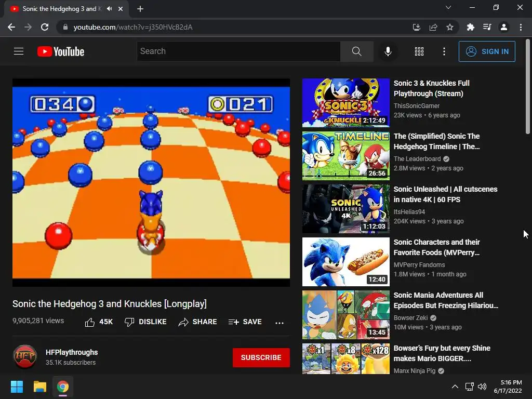Subscribe to HFPlaythroughs channel
Image resolution: width=532 pixels, height=399 pixels.
point(261,357)
